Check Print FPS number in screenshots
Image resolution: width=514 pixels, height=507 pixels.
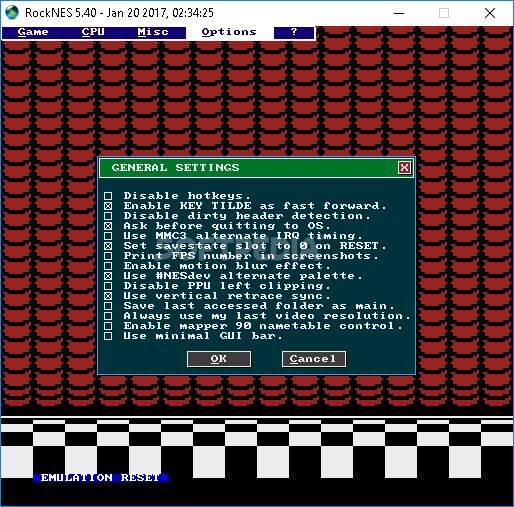pyautogui.click(x=108, y=256)
